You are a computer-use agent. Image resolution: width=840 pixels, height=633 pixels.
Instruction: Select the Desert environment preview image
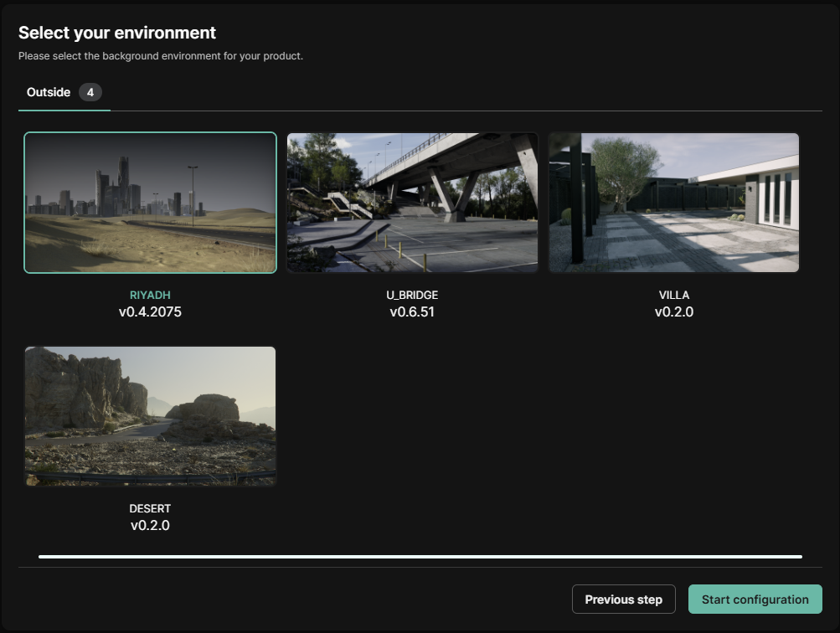point(150,416)
